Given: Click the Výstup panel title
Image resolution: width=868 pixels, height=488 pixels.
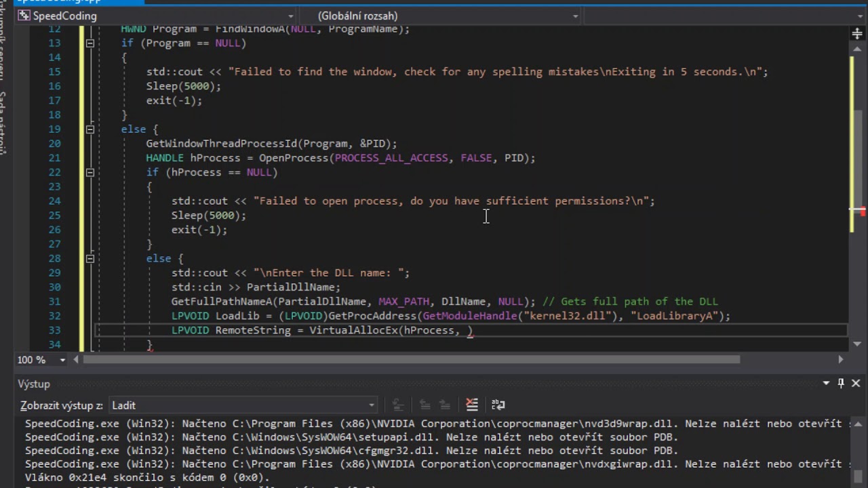Looking at the screenshot, I should (34, 384).
